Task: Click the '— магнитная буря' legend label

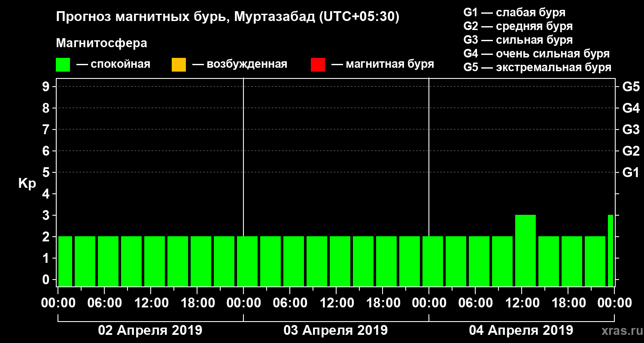Action: pyautogui.click(x=383, y=64)
